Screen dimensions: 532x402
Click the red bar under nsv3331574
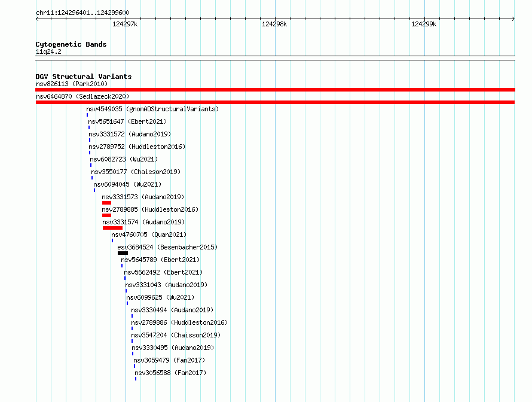coord(112,228)
